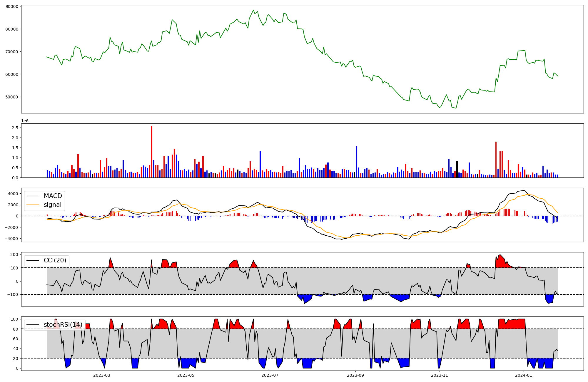Click the 80 stochRSI axis tick
Screen dimensions: 588x382
click(x=16, y=329)
